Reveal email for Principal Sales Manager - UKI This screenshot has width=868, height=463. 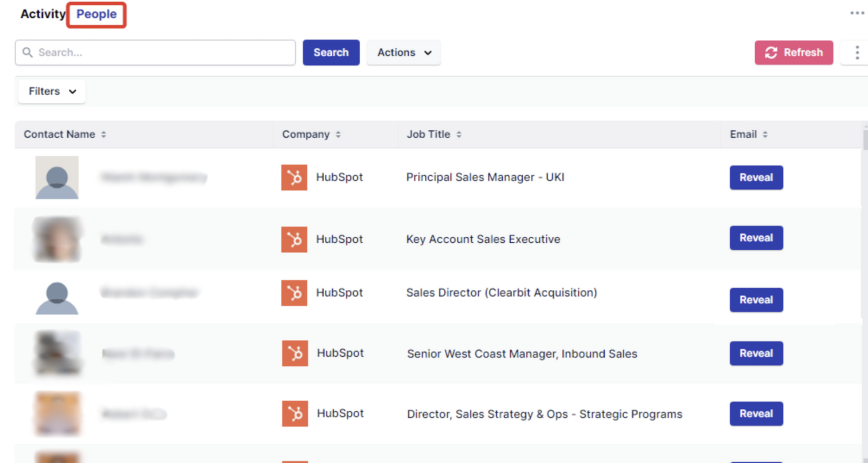tap(756, 178)
